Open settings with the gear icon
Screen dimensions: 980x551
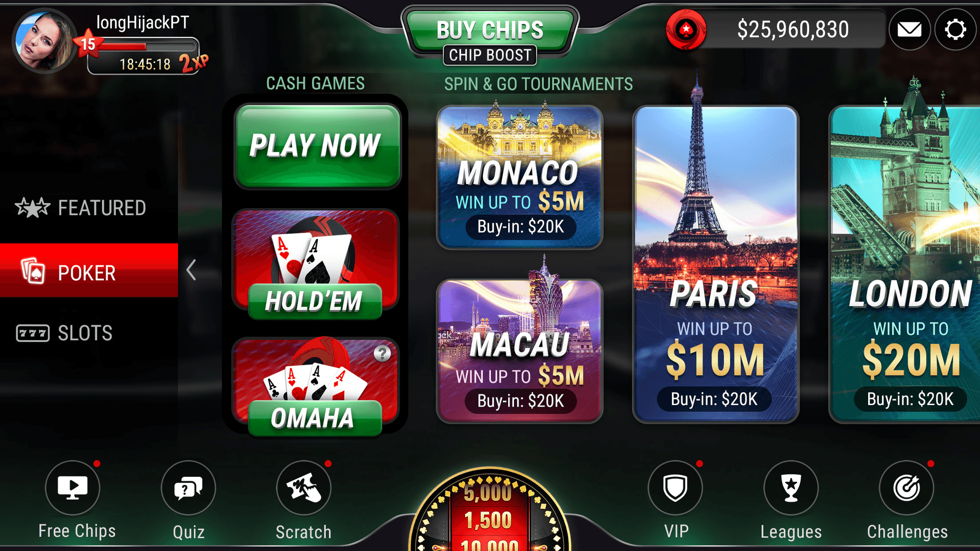955,30
